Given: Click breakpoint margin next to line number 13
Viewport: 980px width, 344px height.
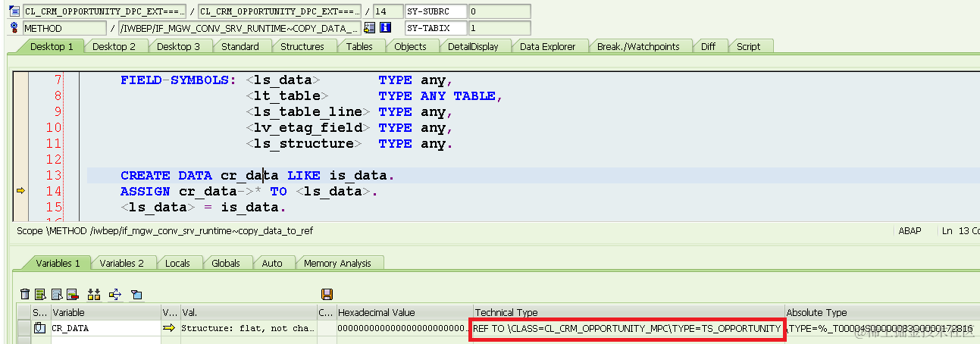Looking at the screenshot, I should pos(20,175).
